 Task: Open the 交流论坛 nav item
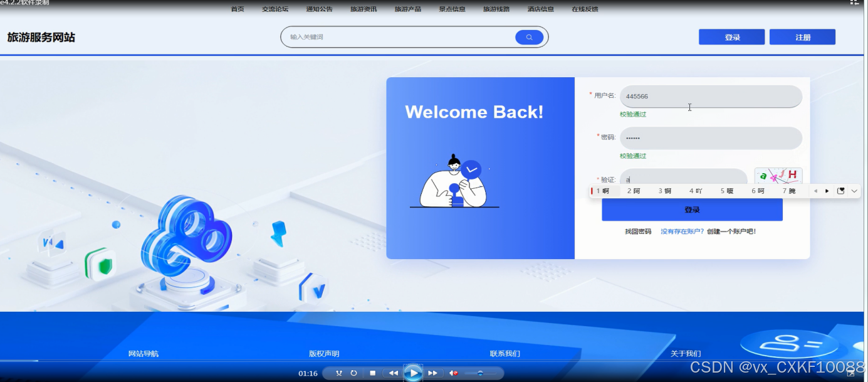tap(275, 9)
